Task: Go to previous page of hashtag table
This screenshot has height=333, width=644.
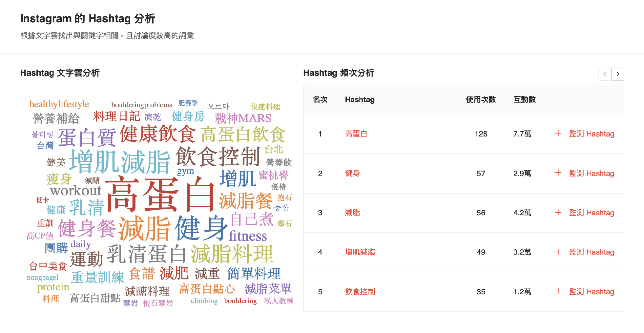Action: 605,74
